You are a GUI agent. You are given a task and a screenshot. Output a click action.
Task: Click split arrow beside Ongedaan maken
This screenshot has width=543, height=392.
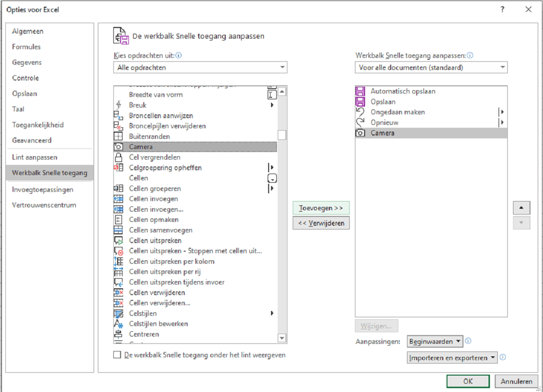tap(501, 112)
